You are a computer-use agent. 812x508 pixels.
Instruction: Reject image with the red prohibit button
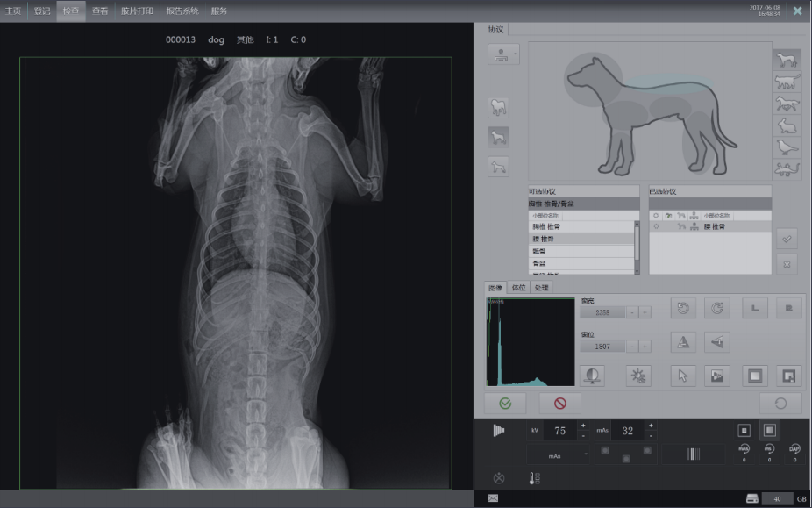coord(559,404)
